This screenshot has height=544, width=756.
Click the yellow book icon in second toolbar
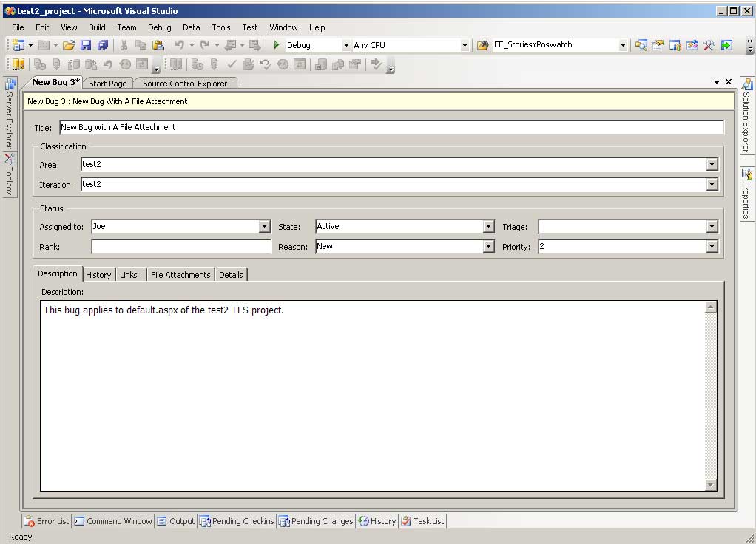(18, 64)
